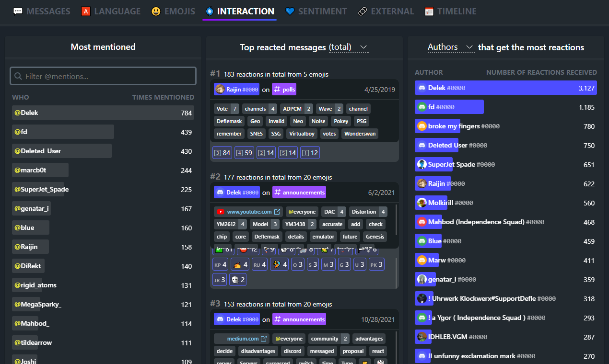Screen dimensions: 609x364
Task: Click the magnifier icon in the mentions filter
Action: 18,76
